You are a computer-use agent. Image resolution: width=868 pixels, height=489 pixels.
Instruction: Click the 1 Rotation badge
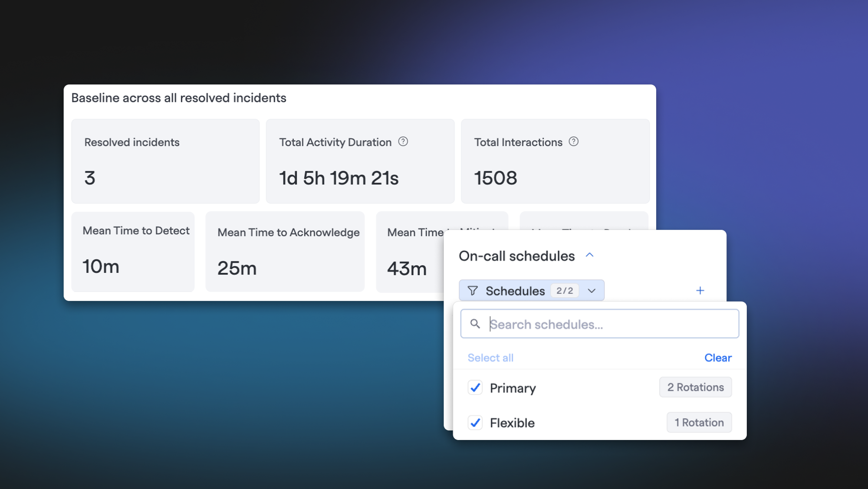click(x=699, y=422)
